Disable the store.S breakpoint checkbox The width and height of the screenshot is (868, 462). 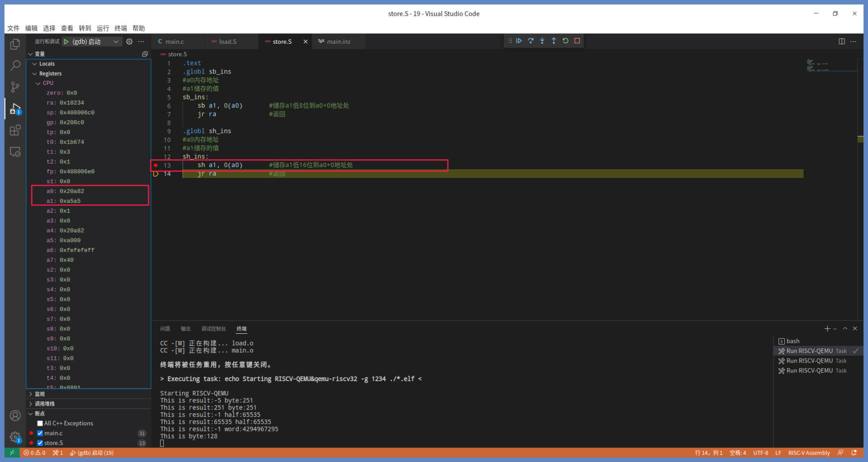(x=40, y=443)
